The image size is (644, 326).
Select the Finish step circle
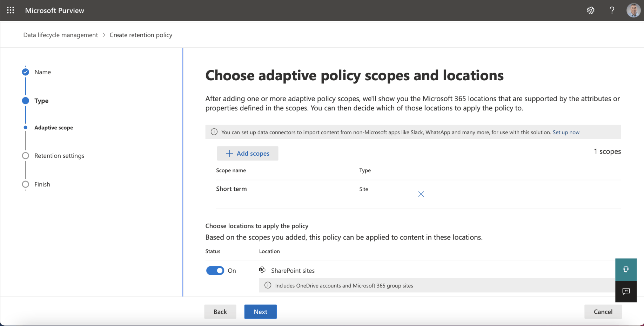(x=26, y=184)
